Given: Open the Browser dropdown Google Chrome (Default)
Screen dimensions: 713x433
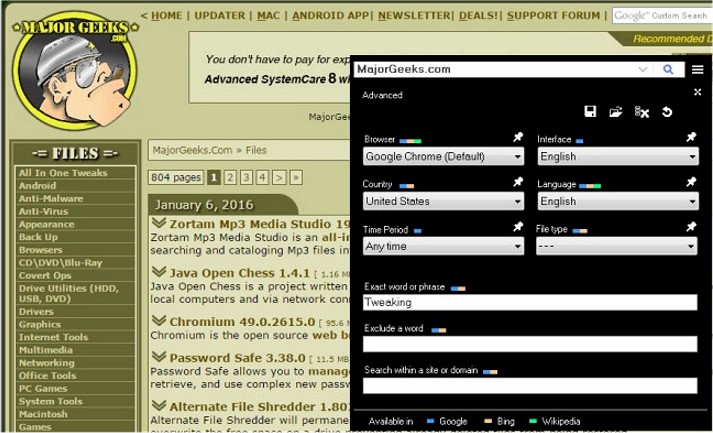Looking at the screenshot, I should 443,156.
